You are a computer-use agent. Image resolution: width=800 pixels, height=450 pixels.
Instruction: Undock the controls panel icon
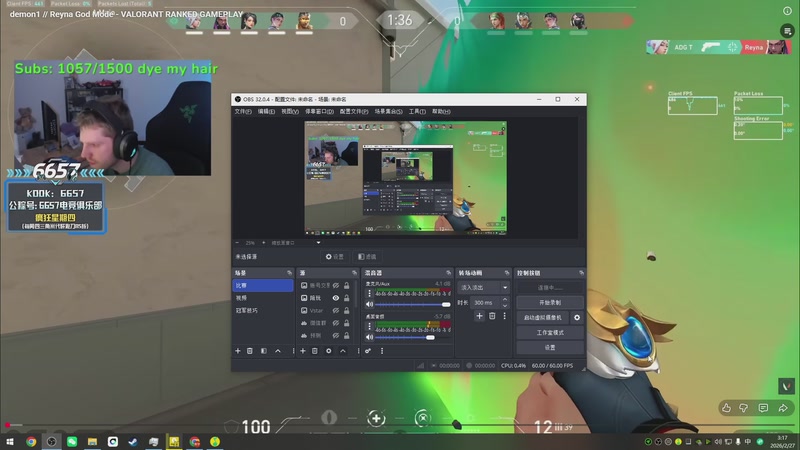581,273
